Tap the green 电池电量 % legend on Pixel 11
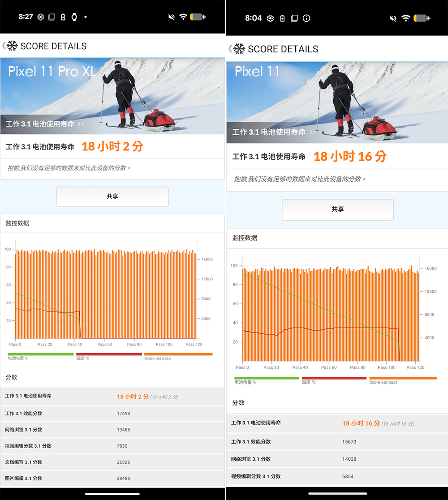This screenshot has width=448, height=500. [267, 380]
